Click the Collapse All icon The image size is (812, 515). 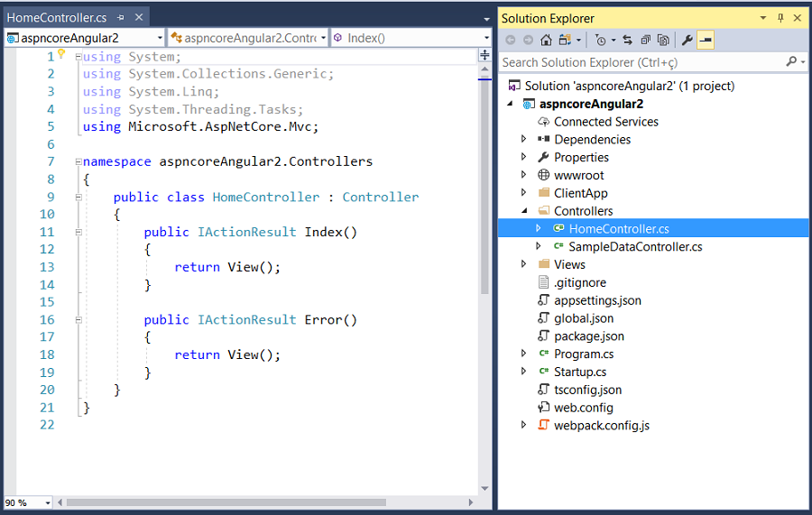[645, 40]
